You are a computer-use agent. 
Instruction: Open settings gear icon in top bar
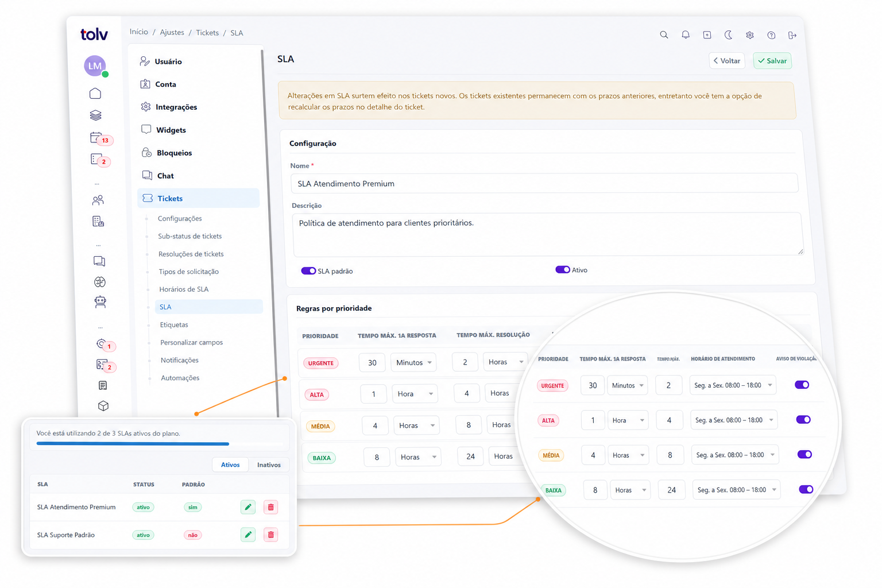point(750,35)
